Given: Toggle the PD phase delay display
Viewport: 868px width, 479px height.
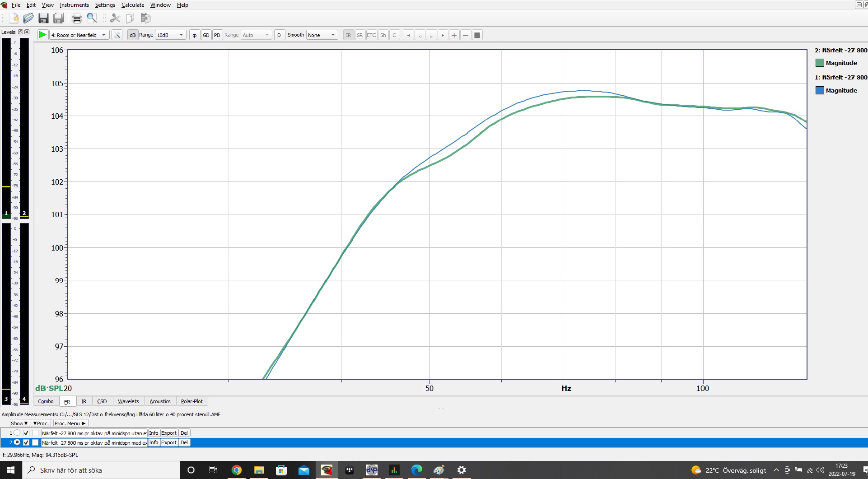Looking at the screenshot, I should [x=217, y=35].
